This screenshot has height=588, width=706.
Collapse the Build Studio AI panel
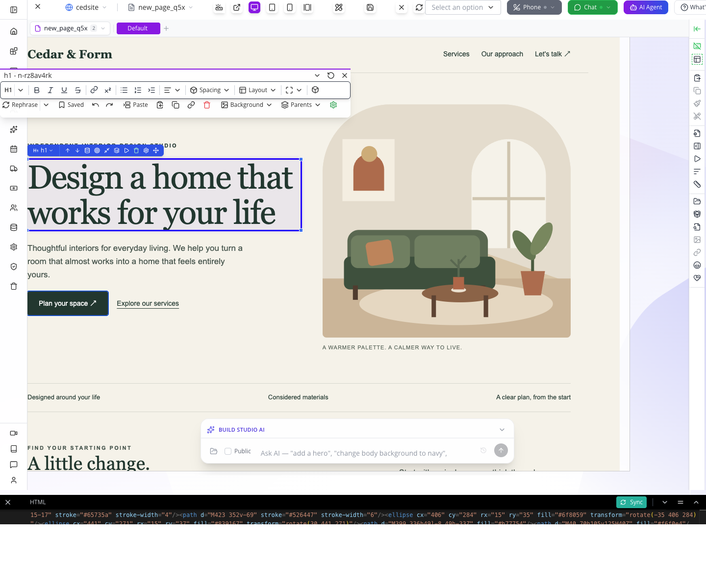502,430
